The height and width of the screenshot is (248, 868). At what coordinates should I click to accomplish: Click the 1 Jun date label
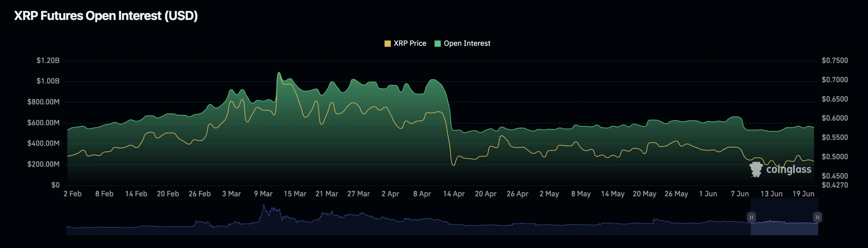click(708, 194)
